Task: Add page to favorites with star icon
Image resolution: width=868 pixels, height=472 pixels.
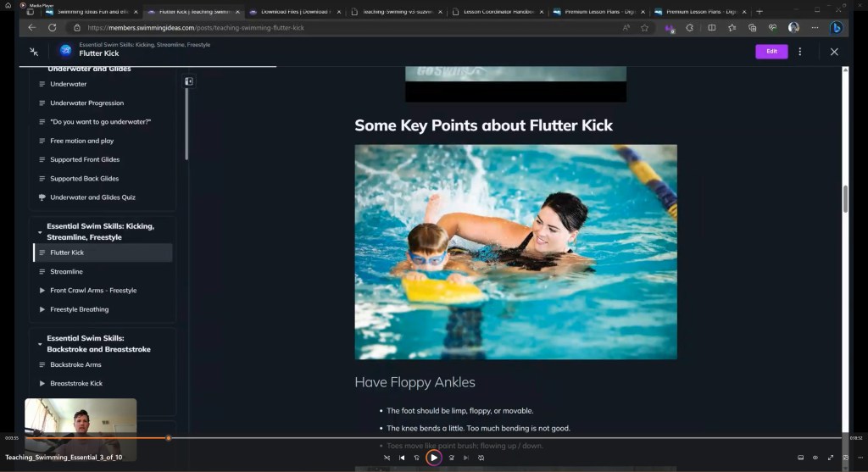Action: [x=644, y=28]
